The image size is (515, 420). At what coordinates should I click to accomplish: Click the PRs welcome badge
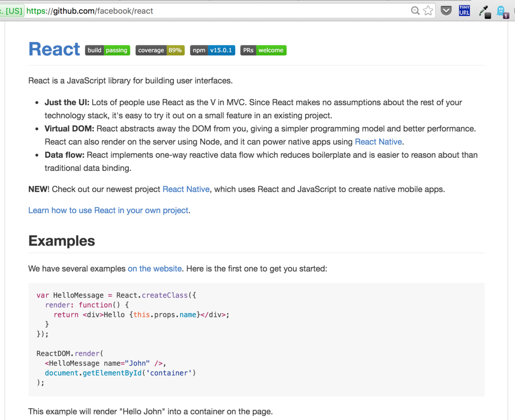(264, 50)
